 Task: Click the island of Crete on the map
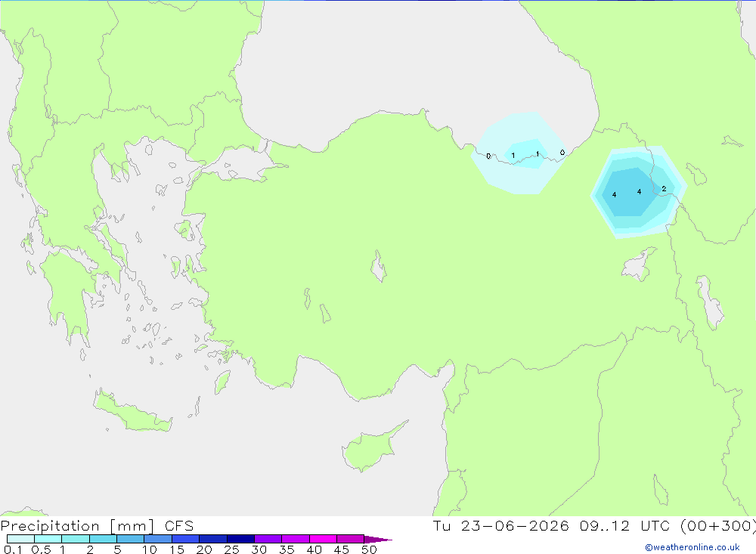coord(132,413)
